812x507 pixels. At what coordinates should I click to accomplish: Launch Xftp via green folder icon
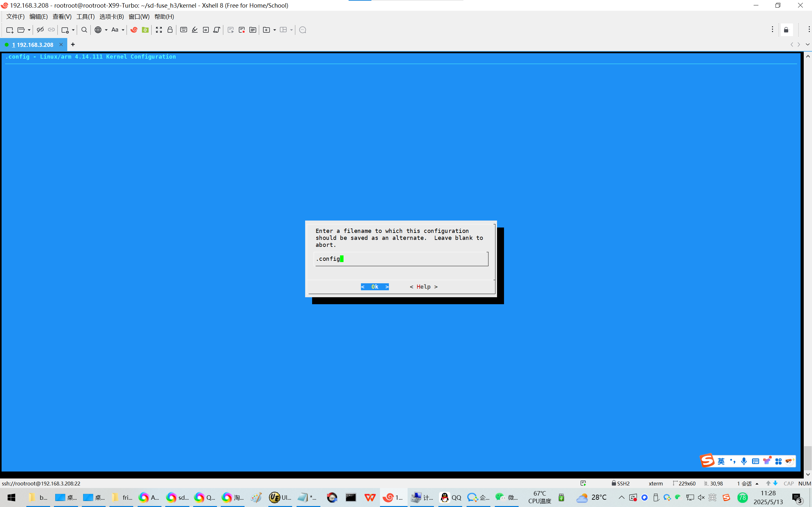coord(145,30)
